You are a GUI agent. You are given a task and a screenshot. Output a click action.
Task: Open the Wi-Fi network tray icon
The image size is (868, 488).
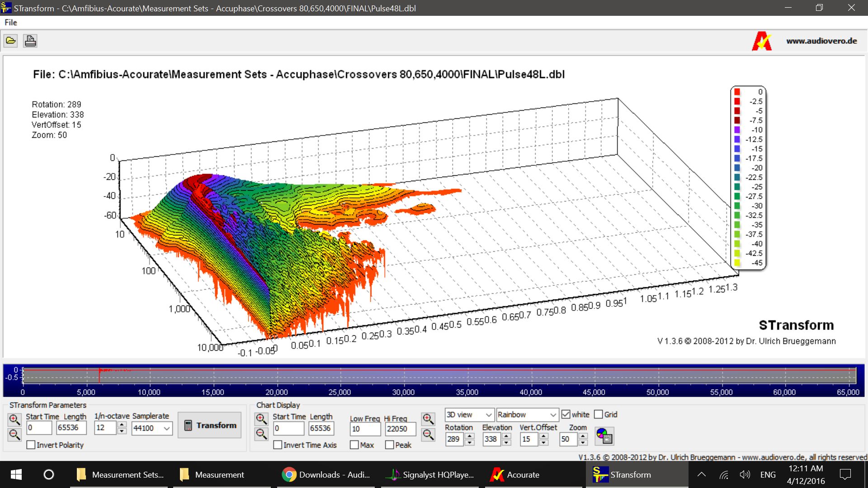[724, 474]
